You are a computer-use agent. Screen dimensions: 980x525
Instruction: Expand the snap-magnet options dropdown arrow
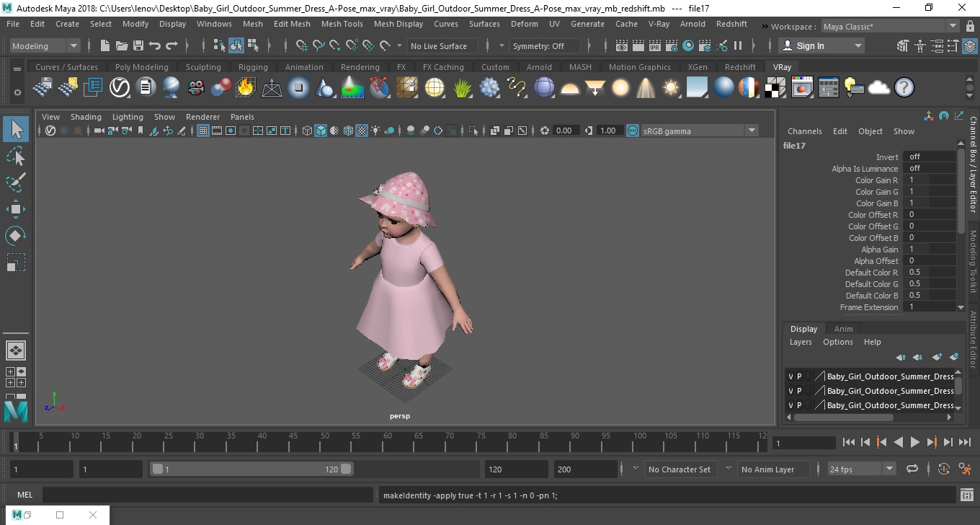pos(400,46)
